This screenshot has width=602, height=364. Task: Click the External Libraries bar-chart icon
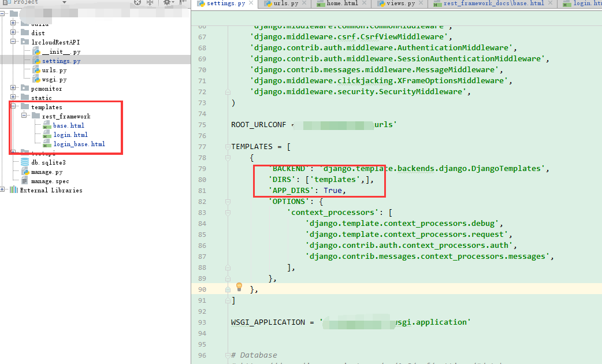pos(14,190)
